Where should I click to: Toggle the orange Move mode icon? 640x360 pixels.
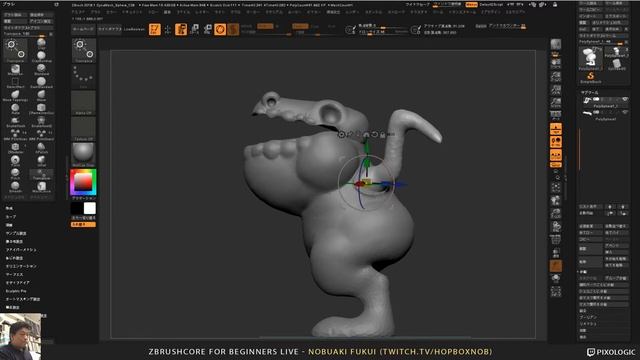181,29
